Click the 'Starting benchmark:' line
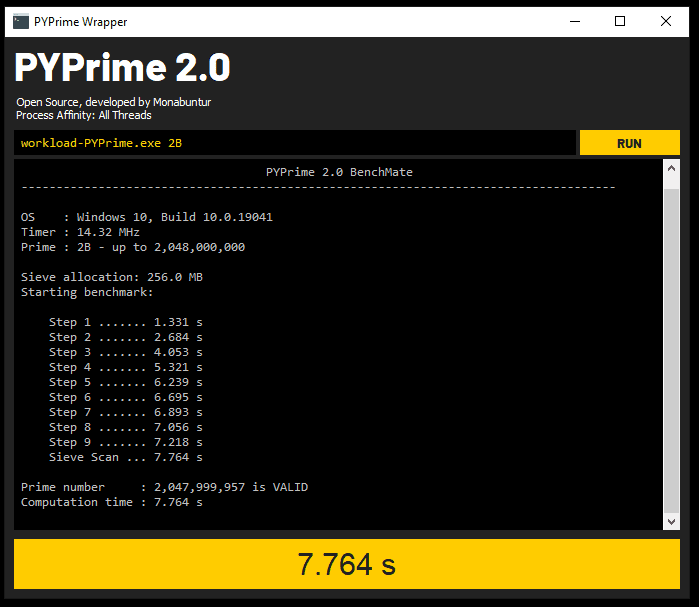The width and height of the screenshot is (699, 607). coord(87,292)
